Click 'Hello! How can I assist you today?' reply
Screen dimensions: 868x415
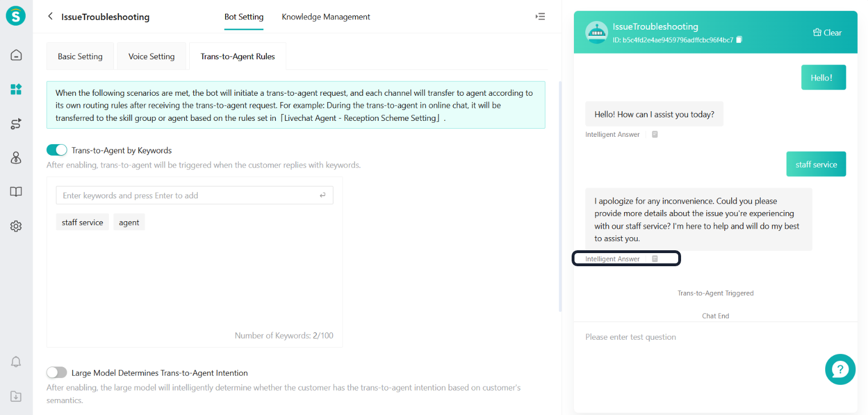[654, 114]
